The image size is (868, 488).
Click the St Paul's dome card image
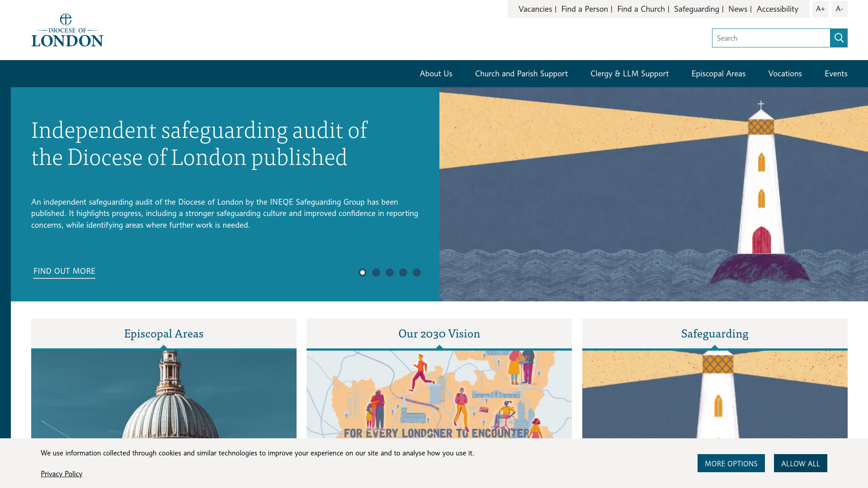[x=164, y=394]
